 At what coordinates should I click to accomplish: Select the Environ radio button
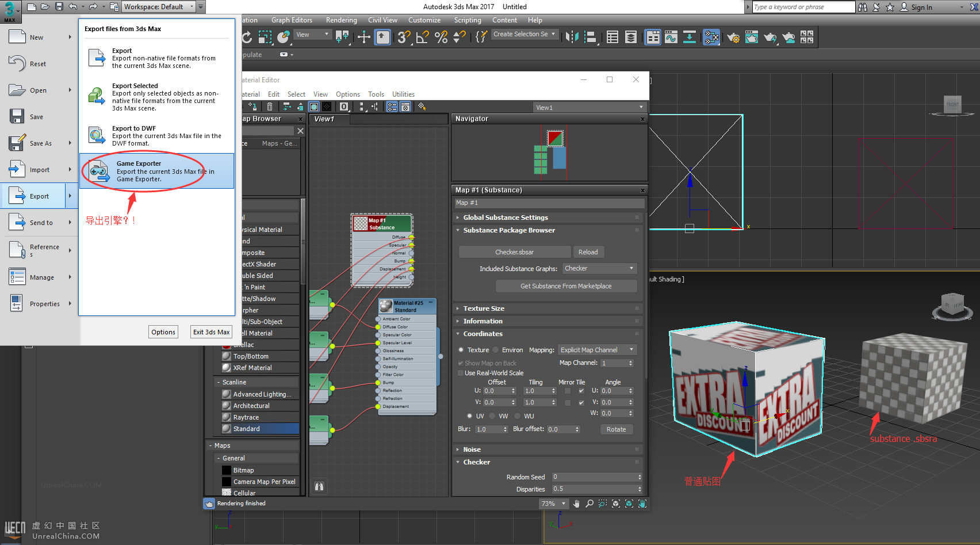point(496,350)
